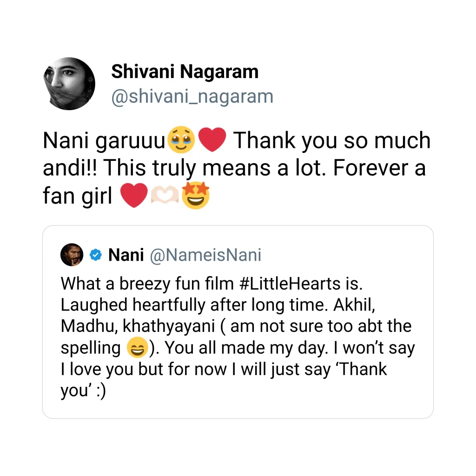Select the star-eyed emoji
Screen dimensions: 476x476
click(x=196, y=196)
